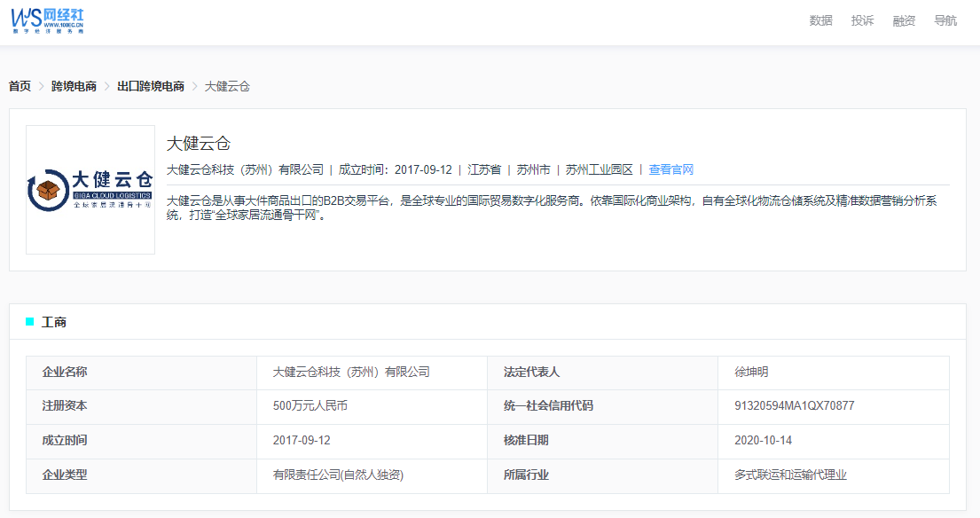
Task: Open the 查看官网 link
Action: (671, 170)
